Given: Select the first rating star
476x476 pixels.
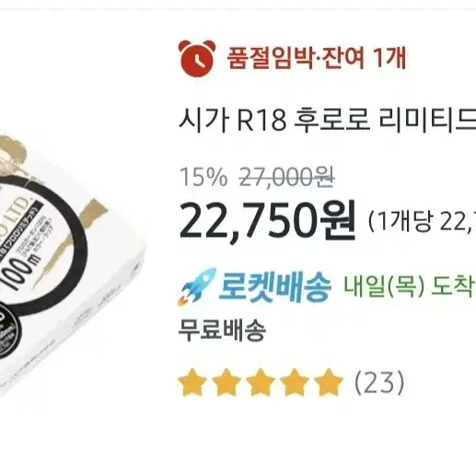Looking at the screenshot, I should 192,382.
